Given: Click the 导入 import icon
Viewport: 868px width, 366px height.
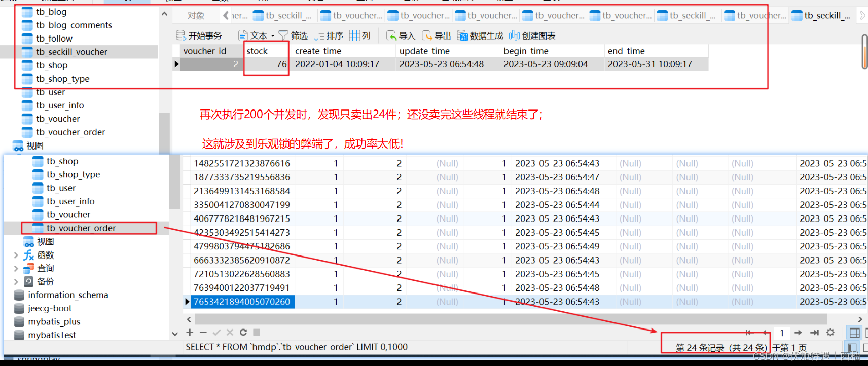Looking at the screenshot, I should click(x=391, y=35).
